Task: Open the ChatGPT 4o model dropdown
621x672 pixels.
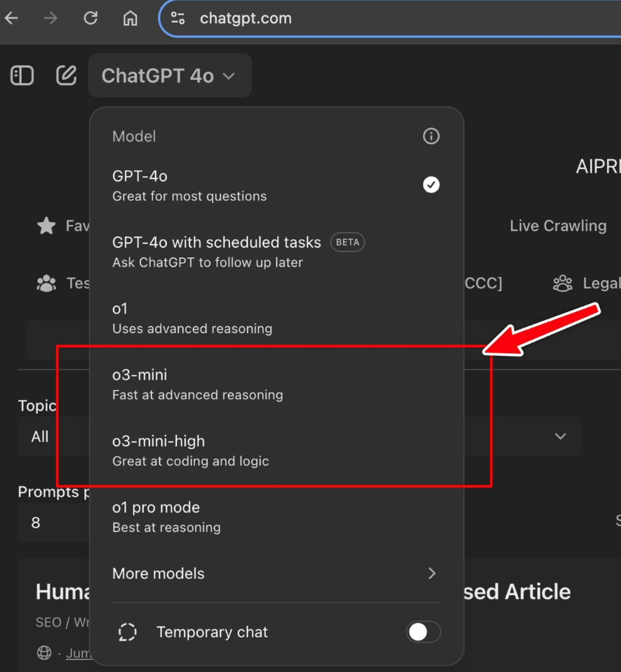Action: tap(170, 76)
